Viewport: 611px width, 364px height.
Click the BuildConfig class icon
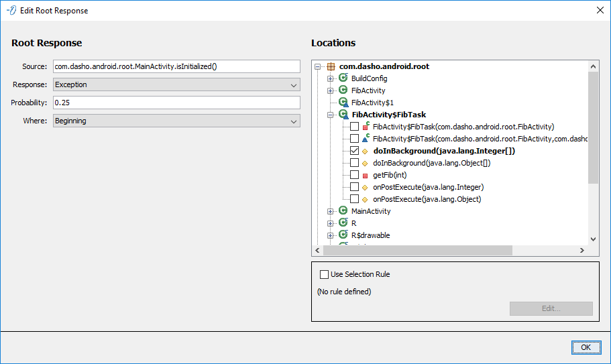343,78
